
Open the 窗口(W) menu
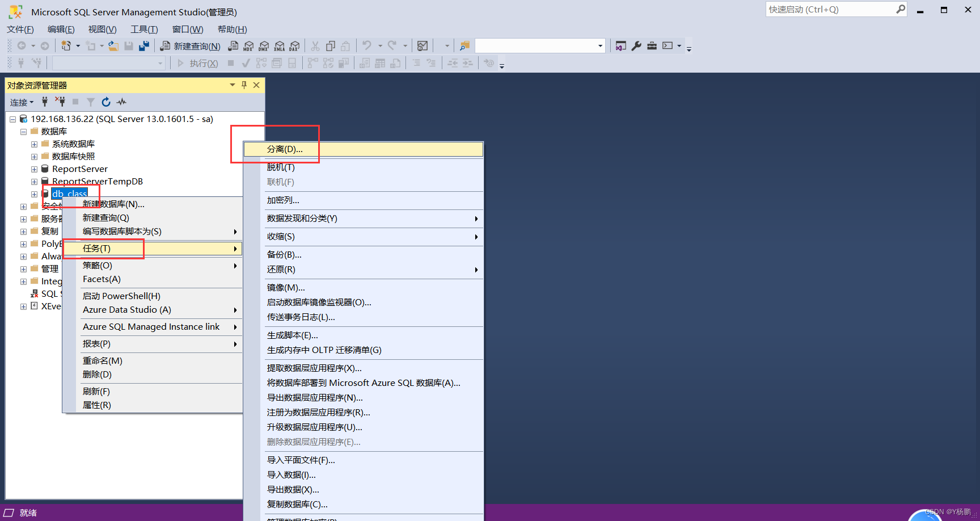click(x=188, y=30)
